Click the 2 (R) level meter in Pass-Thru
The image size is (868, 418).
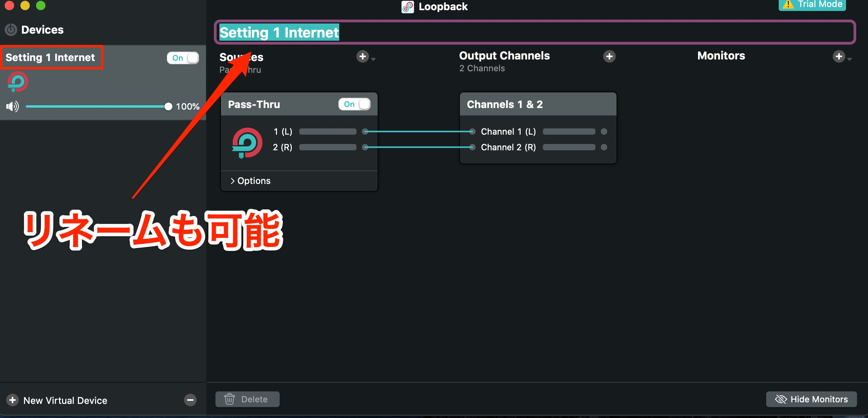pos(328,147)
